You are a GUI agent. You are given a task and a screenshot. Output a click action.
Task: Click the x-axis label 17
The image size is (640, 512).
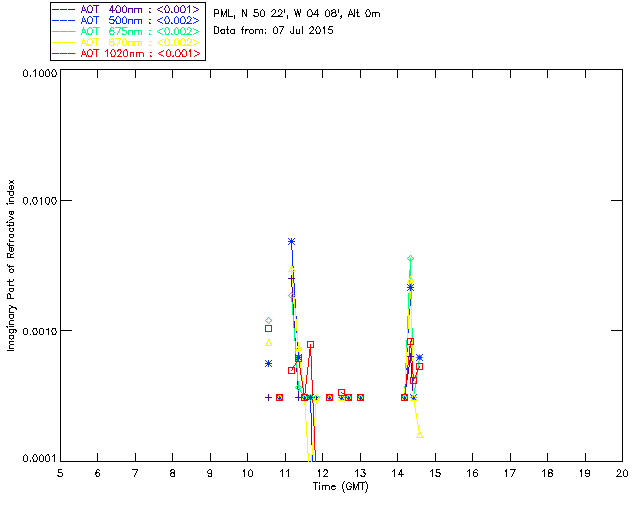tap(510, 473)
